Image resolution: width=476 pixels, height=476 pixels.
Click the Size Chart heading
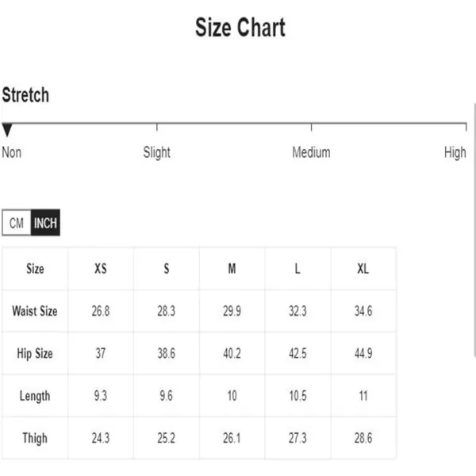pyautogui.click(x=240, y=27)
